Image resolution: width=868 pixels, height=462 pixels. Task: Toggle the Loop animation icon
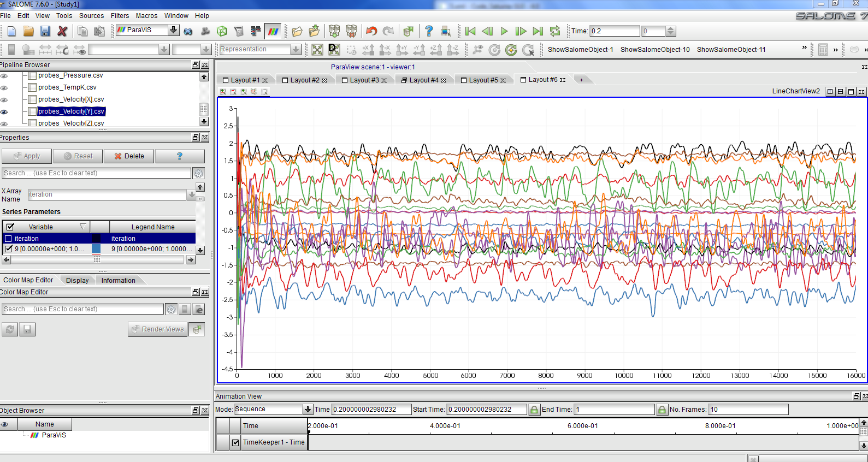coord(555,31)
